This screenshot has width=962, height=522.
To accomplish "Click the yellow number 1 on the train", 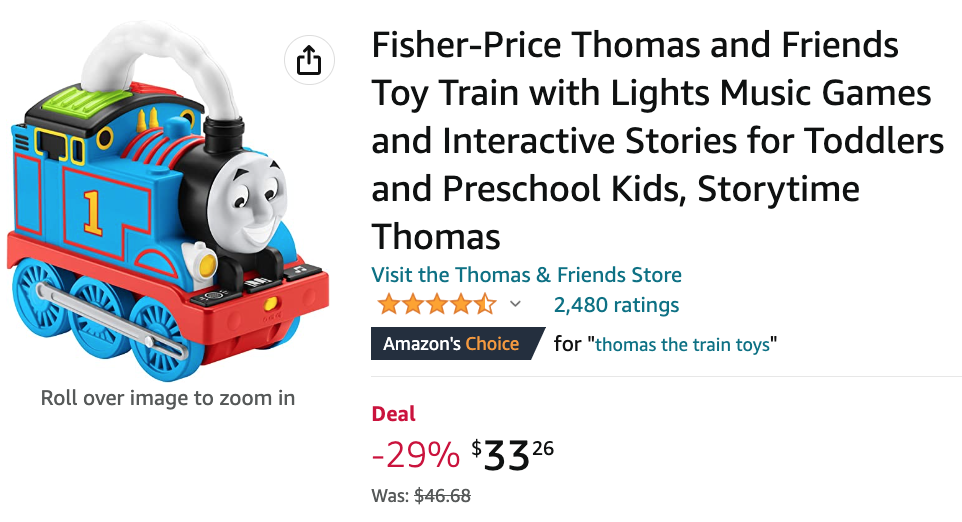I will click(92, 211).
